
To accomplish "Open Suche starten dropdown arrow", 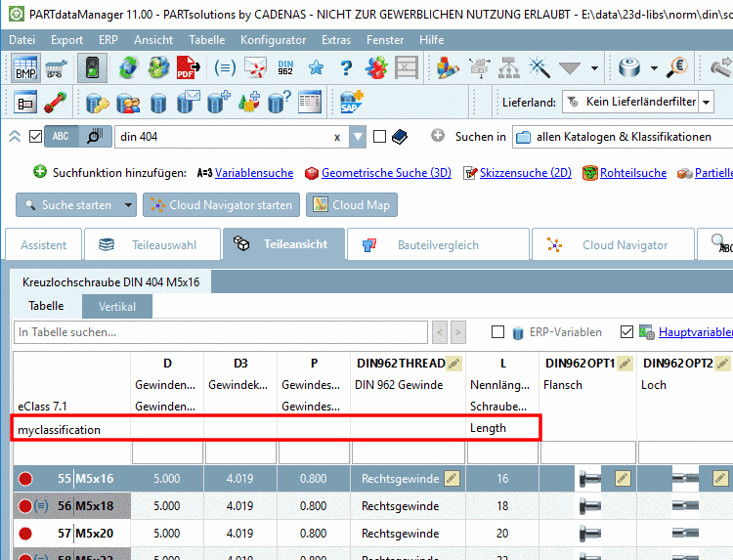I will click(129, 205).
